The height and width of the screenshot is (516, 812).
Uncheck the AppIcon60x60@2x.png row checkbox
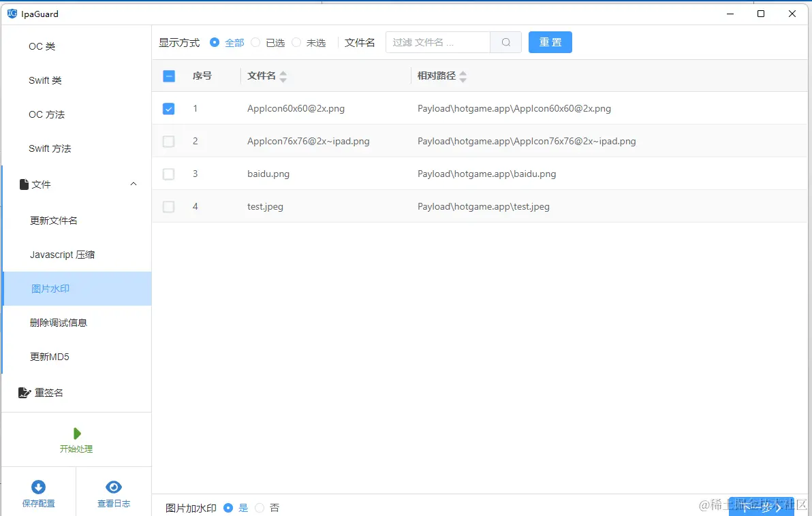(168, 109)
